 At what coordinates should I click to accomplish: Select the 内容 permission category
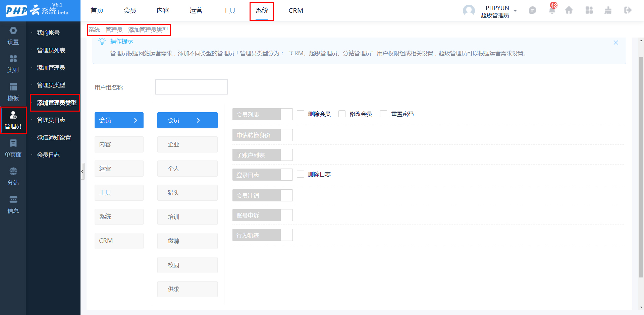[x=119, y=144]
